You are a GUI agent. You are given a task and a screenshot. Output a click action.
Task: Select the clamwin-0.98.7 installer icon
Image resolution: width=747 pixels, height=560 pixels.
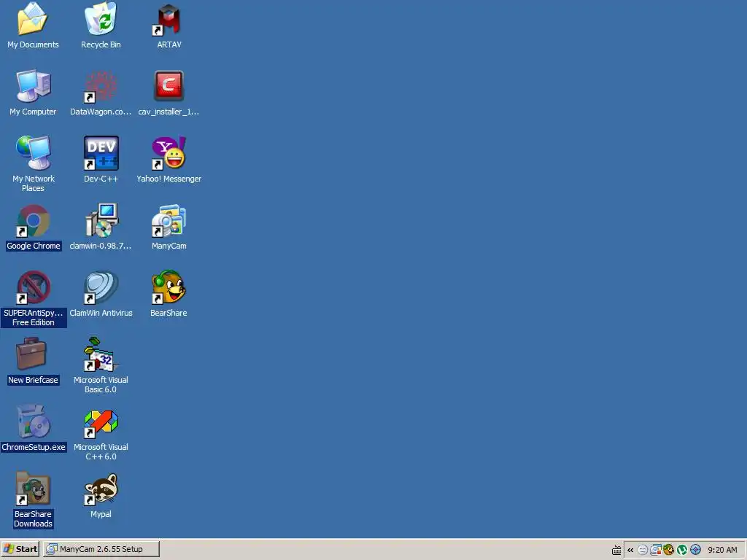[x=101, y=220]
